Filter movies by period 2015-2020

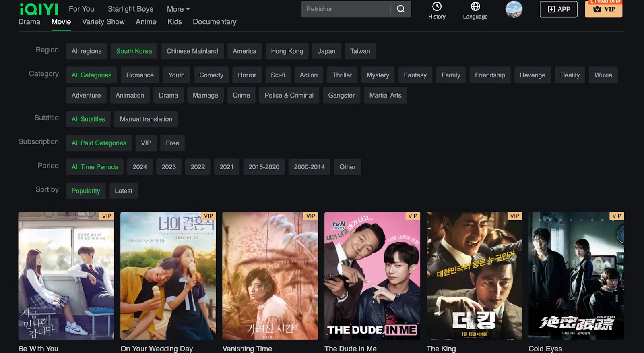coord(264,167)
